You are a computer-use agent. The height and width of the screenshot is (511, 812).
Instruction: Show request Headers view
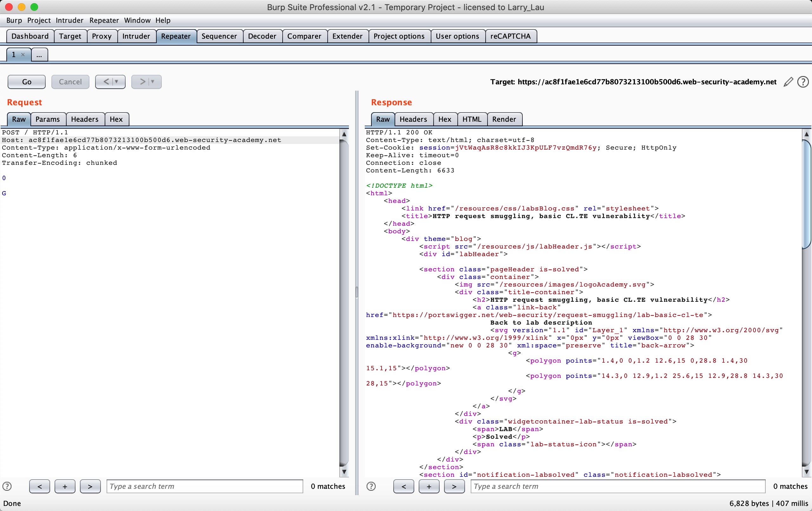click(85, 119)
